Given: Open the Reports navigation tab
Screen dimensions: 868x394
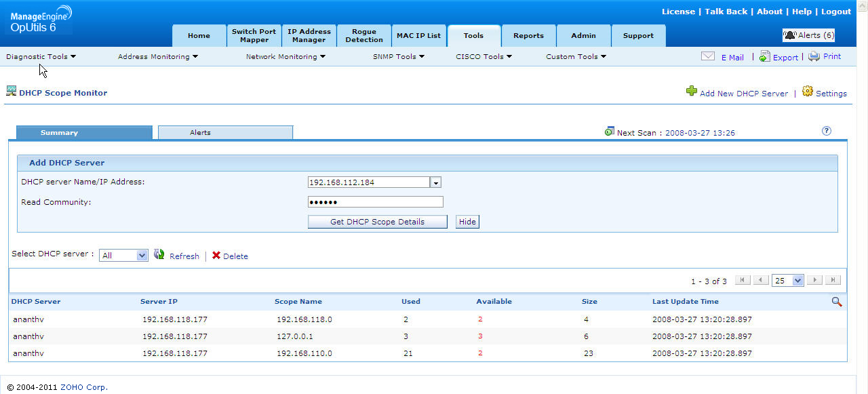Looking at the screenshot, I should 528,36.
